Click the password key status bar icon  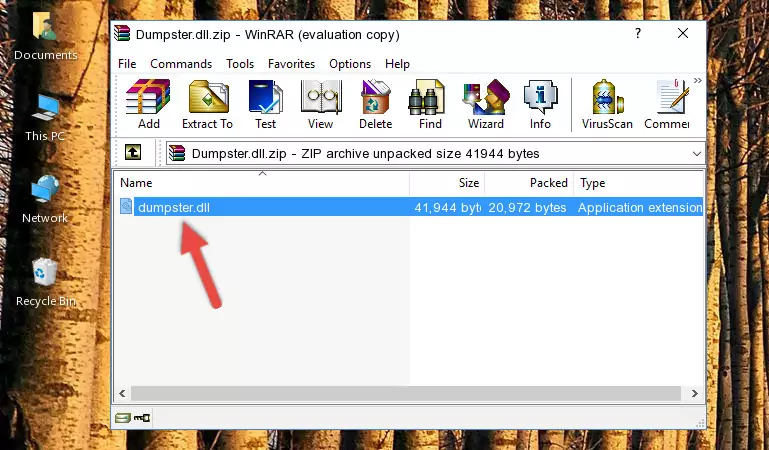point(142,418)
